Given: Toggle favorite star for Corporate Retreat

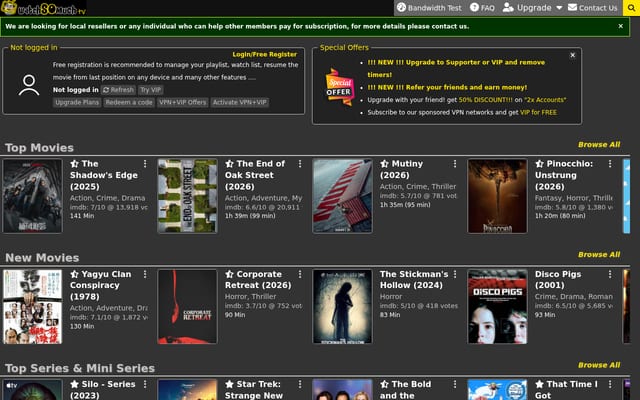Looking at the screenshot, I should (x=229, y=274).
